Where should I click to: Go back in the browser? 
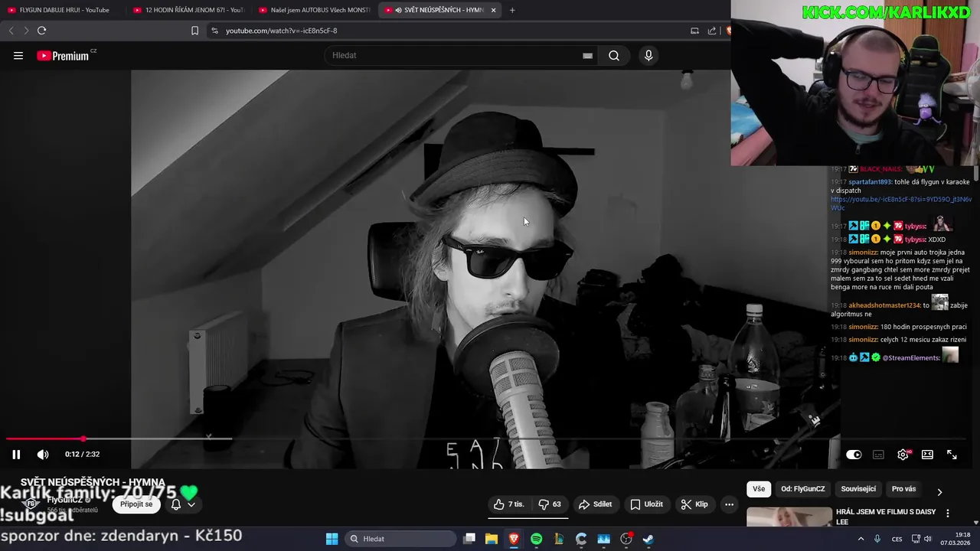pyautogui.click(x=11, y=31)
